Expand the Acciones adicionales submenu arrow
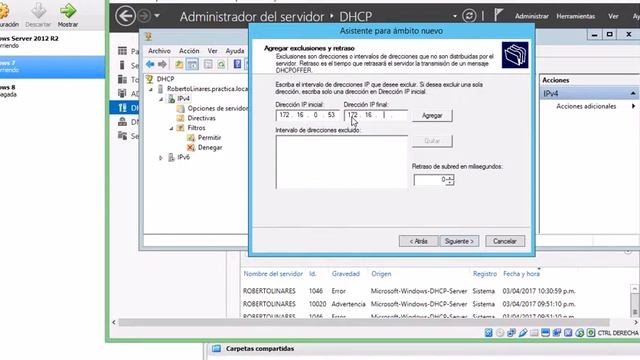Viewport: 640px width, 360px height. pyautogui.click(x=633, y=106)
